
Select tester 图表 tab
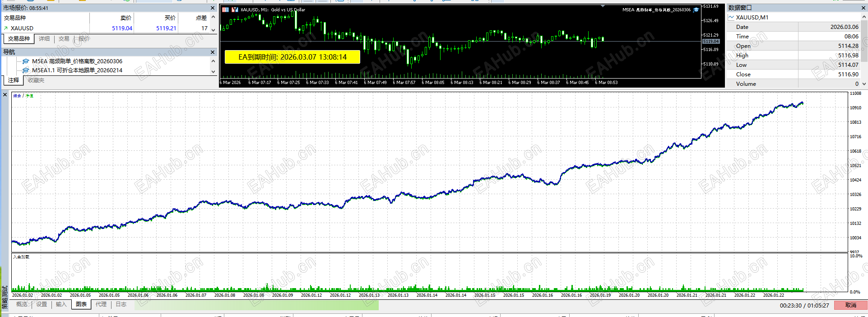[81, 304]
